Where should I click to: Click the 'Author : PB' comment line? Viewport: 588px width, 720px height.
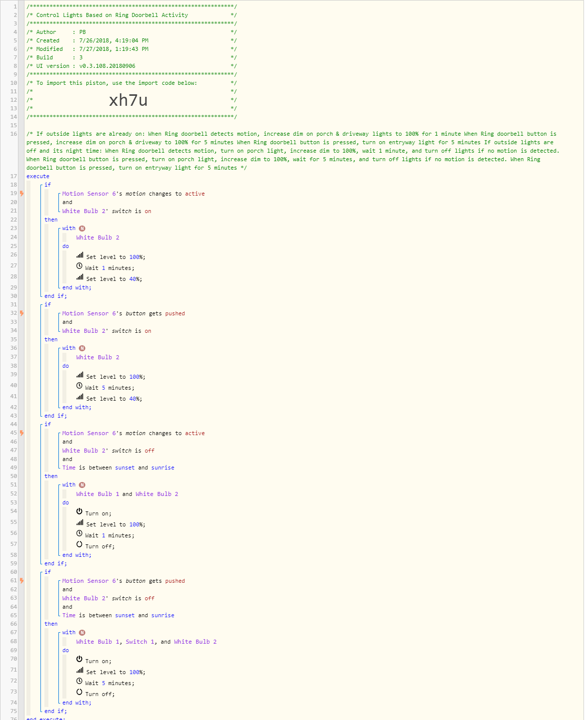click(x=132, y=32)
